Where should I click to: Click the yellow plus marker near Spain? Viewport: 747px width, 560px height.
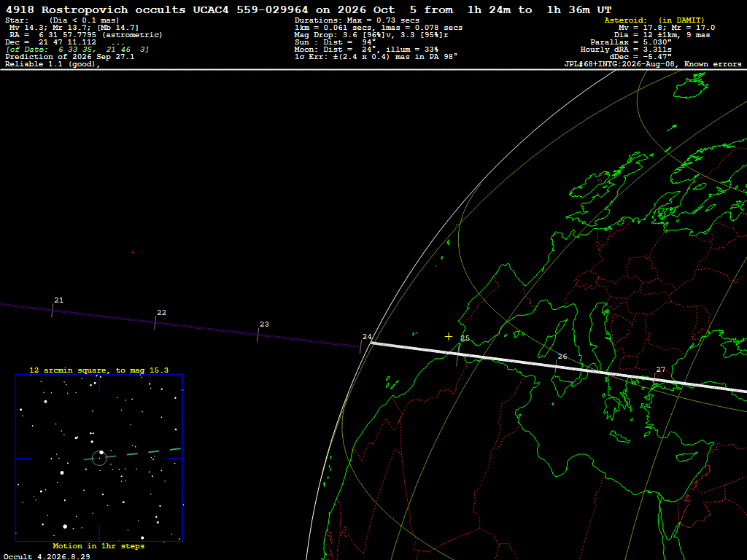pos(449,337)
